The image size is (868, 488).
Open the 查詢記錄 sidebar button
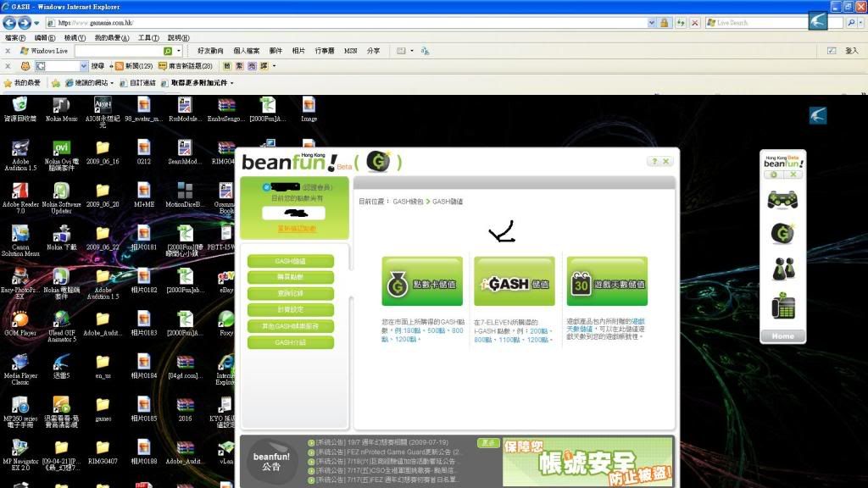(291, 294)
